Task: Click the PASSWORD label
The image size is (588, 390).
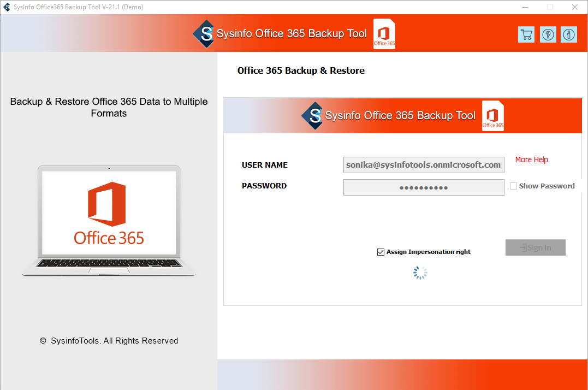Action: tap(264, 186)
